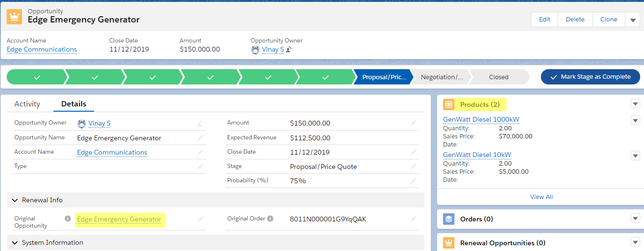Edit the Opportunity Name field pencil
Screen dimensions: 644x251
pyautogui.click(x=201, y=138)
